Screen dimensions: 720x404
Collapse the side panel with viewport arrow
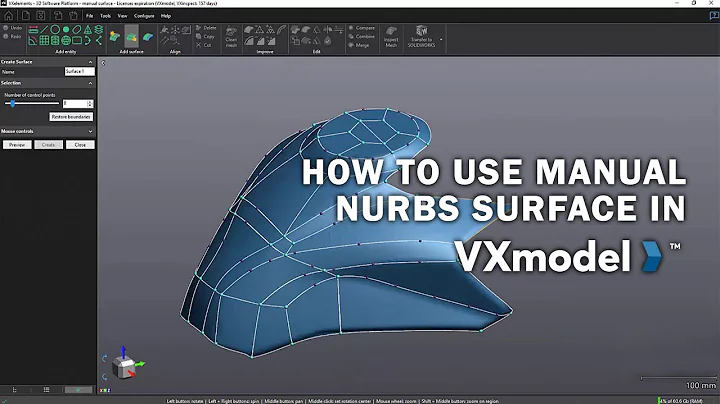point(103,63)
